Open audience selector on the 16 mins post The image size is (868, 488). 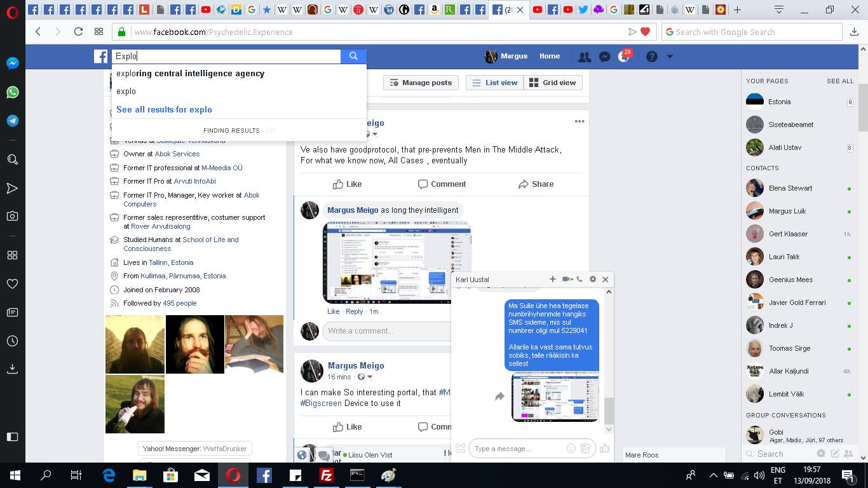(364, 377)
